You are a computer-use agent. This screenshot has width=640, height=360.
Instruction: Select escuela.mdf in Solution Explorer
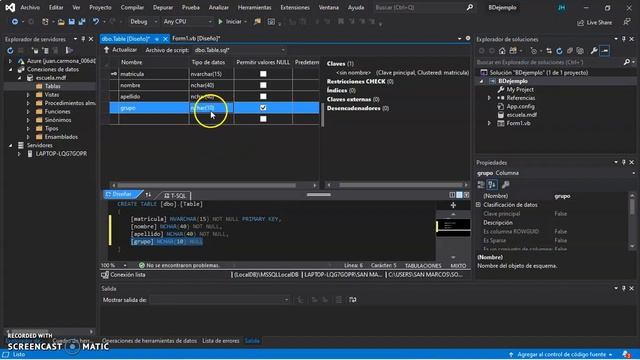click(x=521, y=115)
